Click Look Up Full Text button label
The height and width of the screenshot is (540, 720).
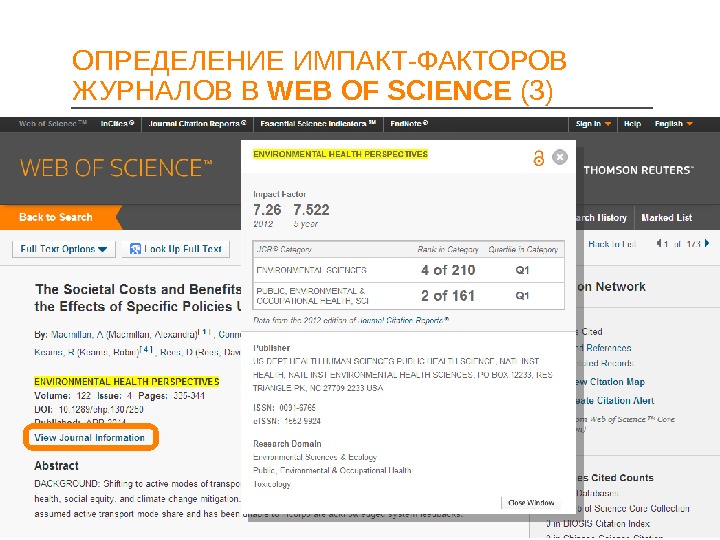[183, 249]
